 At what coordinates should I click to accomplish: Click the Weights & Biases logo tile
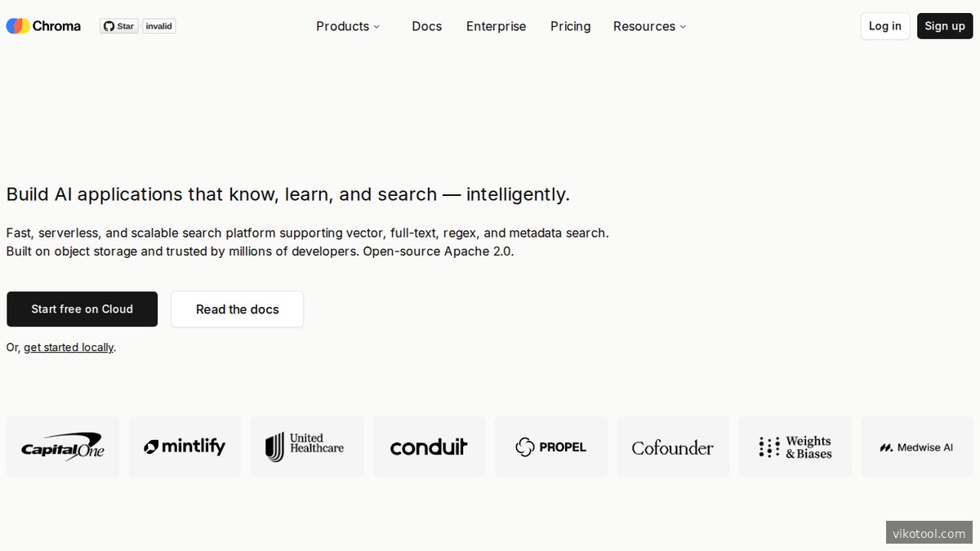(795, 447)
